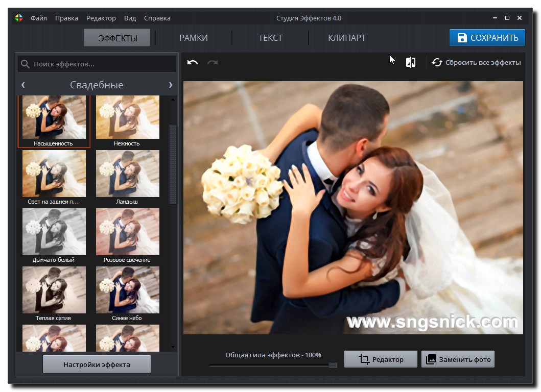Click the Редактор button below the photo
541x392 pixels.
coord(381,359)
